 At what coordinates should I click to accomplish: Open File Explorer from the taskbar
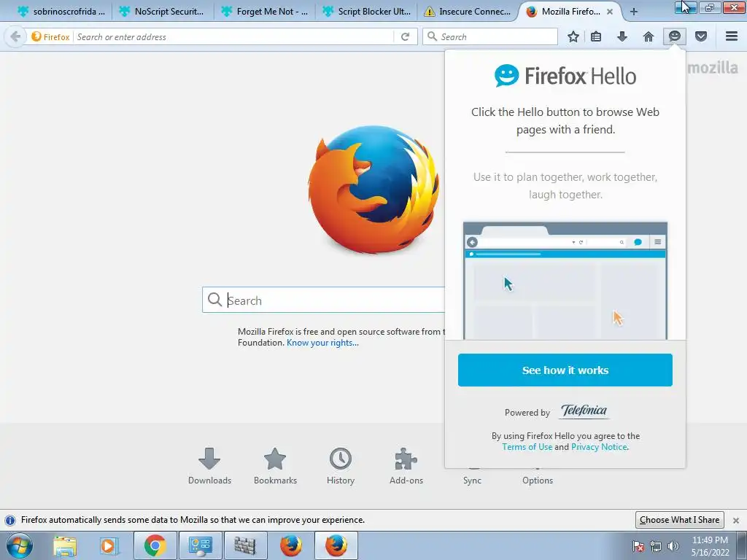[65, 546]
